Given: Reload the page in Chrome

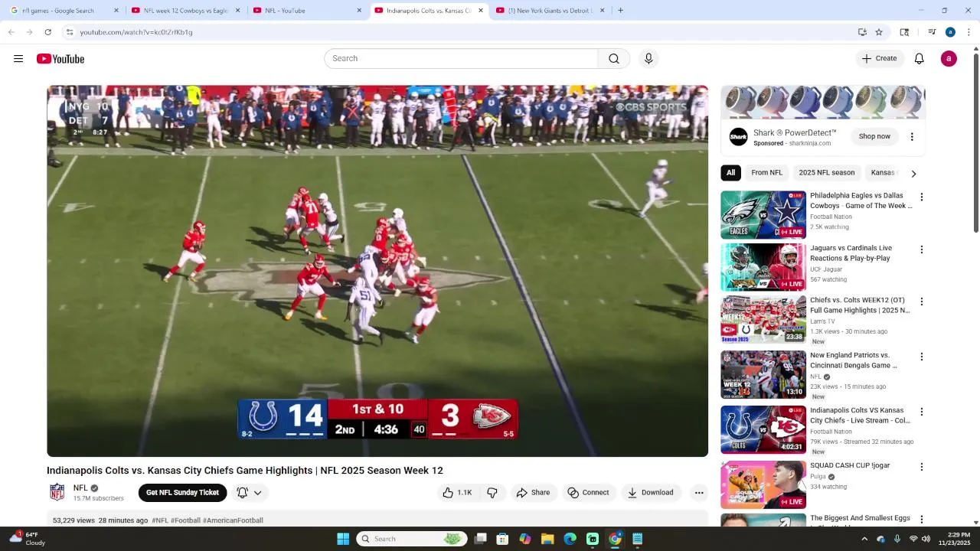Looking at the screenshot, I should 47,32.
